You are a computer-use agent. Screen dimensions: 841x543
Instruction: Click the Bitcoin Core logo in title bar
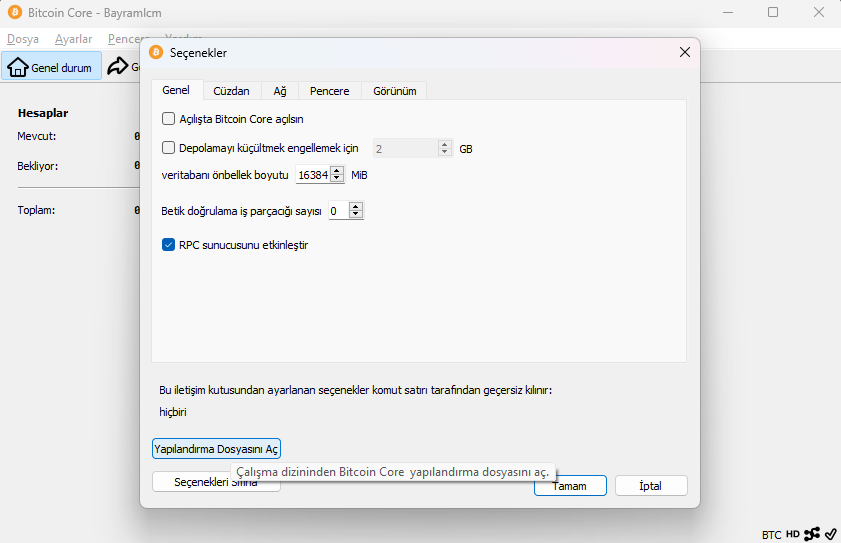pyautogui.click(x=15, y=12)
